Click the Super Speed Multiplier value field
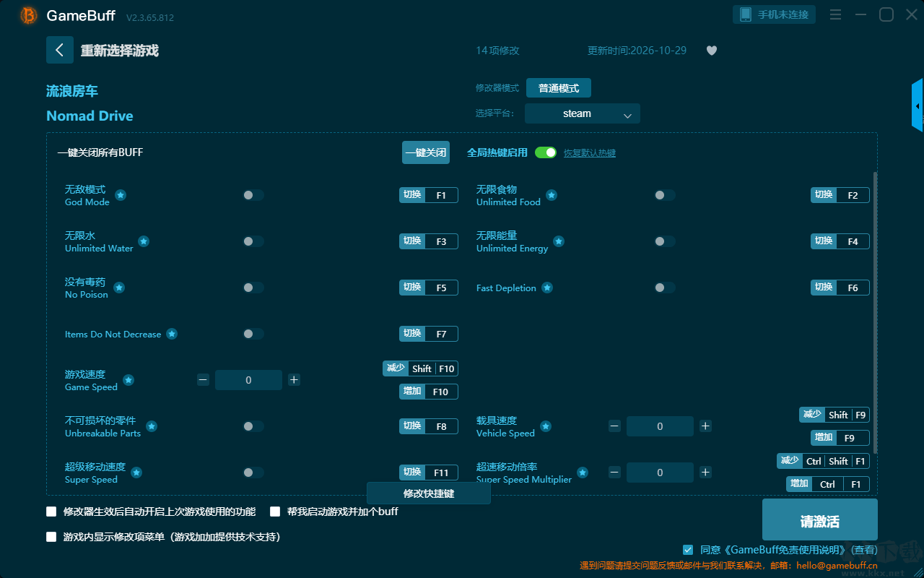 (x=660, y=473)
